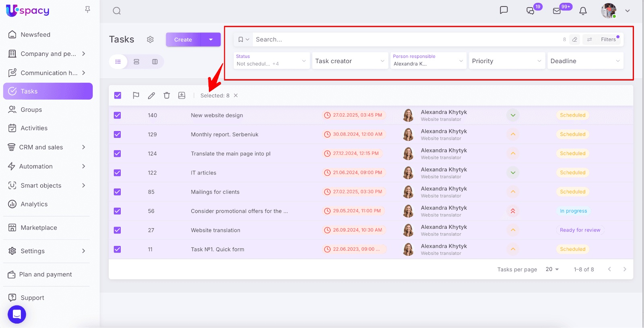Click the pencil edit icon for selected tasks
The width and height of the screenshot is (644, 328).
pos(151,95)
